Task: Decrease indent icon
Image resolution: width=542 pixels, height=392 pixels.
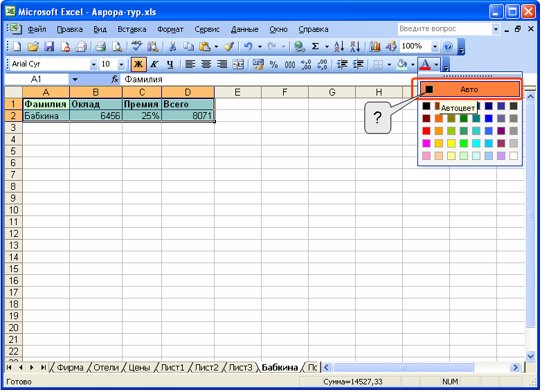Action: pyautogui.click(x=342, y=64)
